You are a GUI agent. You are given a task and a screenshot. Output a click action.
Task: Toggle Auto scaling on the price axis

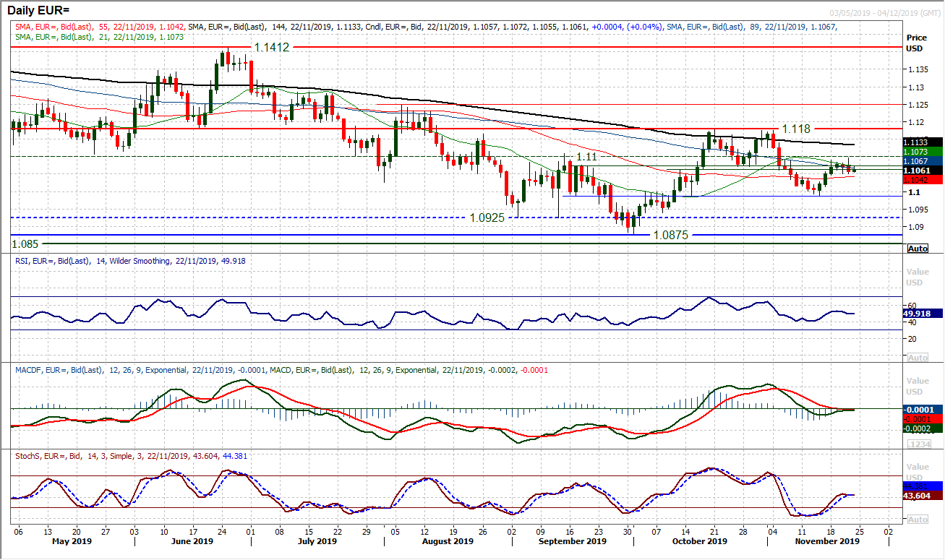[917, 249]
